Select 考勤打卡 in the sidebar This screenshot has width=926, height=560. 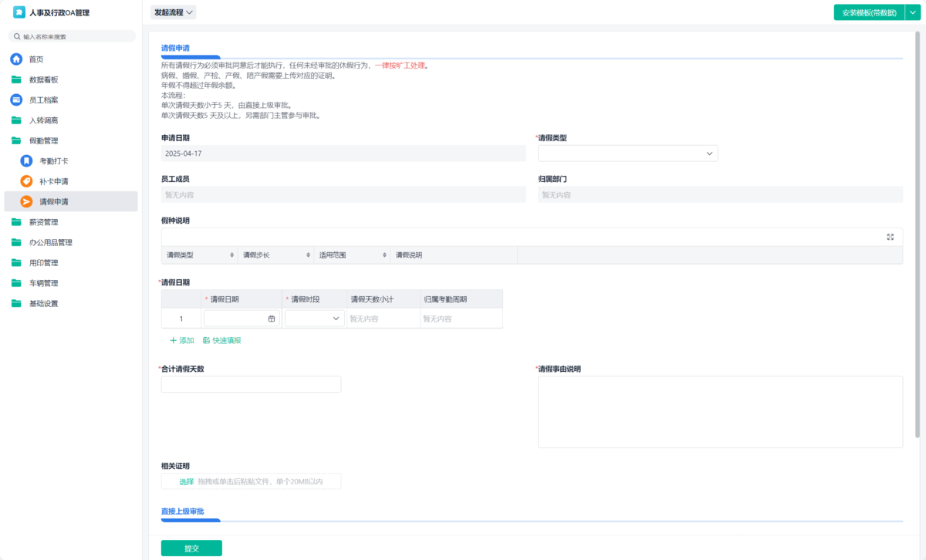coord(71,161)
